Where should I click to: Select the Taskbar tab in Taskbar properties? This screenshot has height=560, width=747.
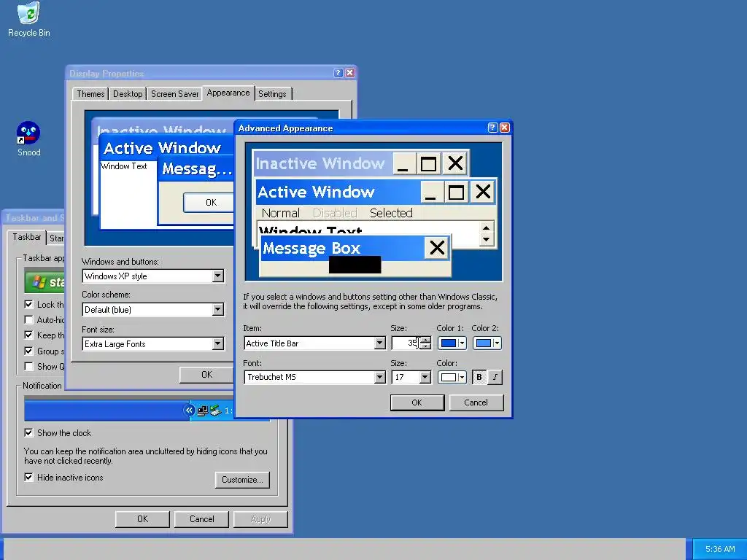[x=27, y=237]
